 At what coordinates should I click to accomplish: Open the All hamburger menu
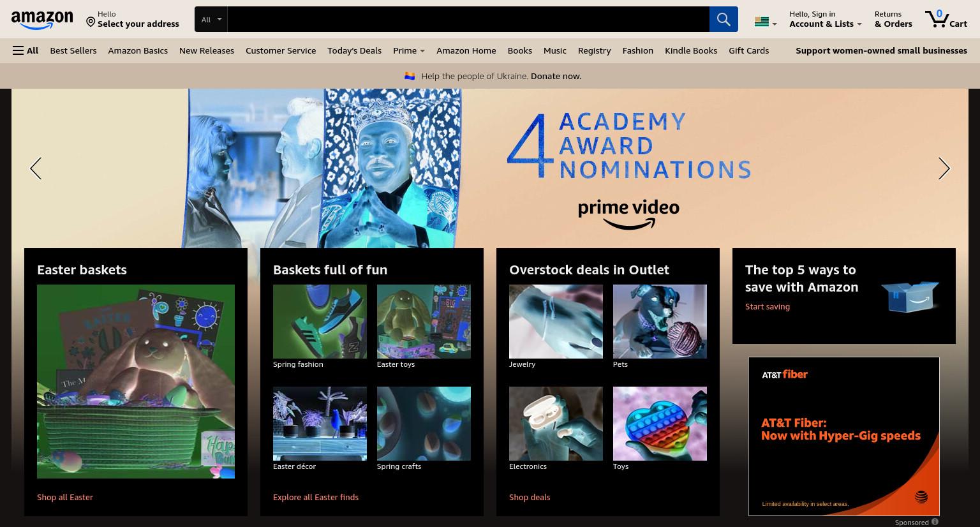point(26,50)
